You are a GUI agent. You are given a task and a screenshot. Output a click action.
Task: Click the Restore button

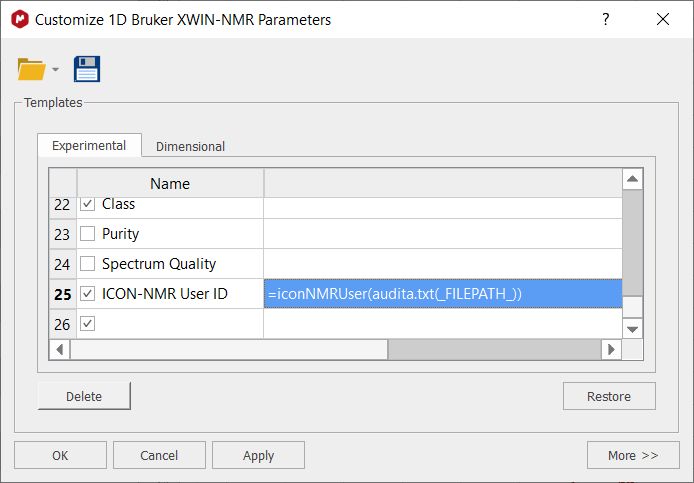[x=609, y=396]
